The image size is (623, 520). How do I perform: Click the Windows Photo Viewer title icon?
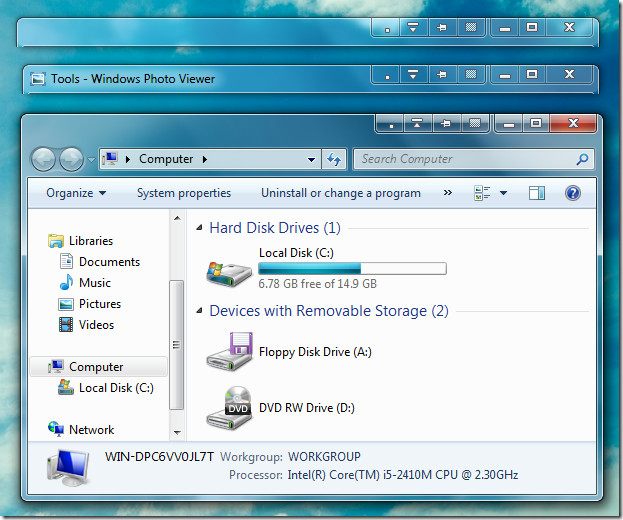pos(38,79)
